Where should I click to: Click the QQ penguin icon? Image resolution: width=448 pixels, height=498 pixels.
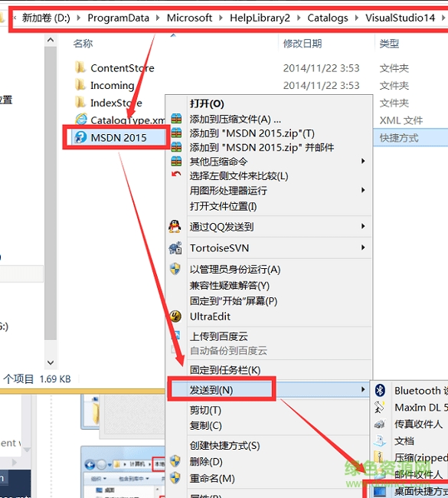(x=175, y=227)
